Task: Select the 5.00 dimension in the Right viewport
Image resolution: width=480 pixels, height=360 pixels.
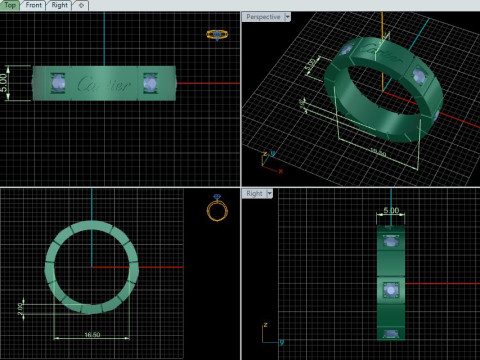Action: click(391, 210)
